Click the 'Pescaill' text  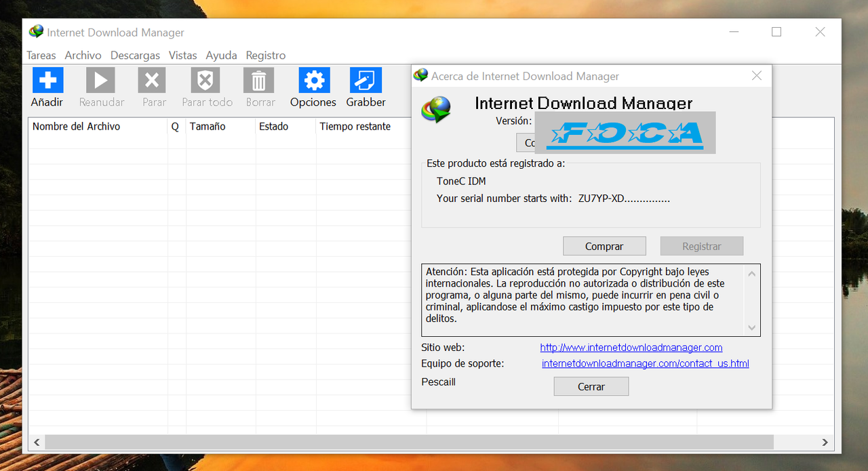438,382
